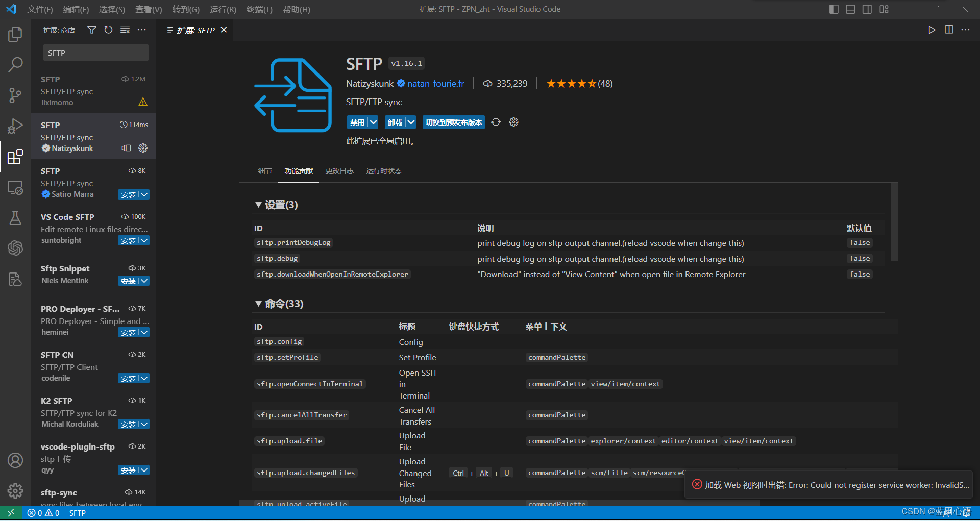Switch to the 细节 tab

(x=264, y=171)
